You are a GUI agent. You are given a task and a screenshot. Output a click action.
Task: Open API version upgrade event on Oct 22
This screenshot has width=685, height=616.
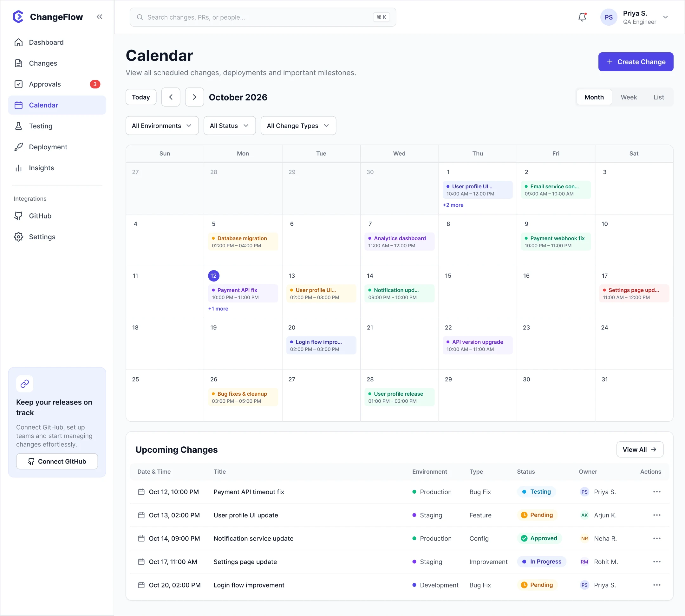(x=477, y=345)
